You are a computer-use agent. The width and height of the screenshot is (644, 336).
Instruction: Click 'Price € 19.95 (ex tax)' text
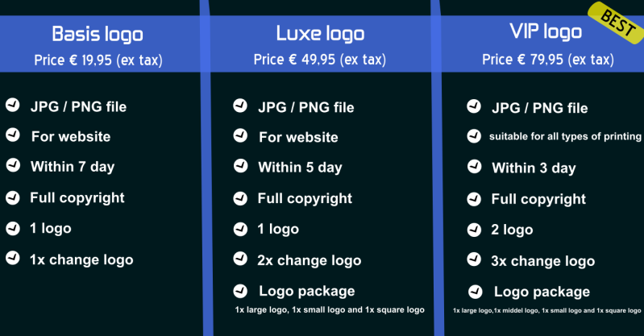[x=98, y=60]
